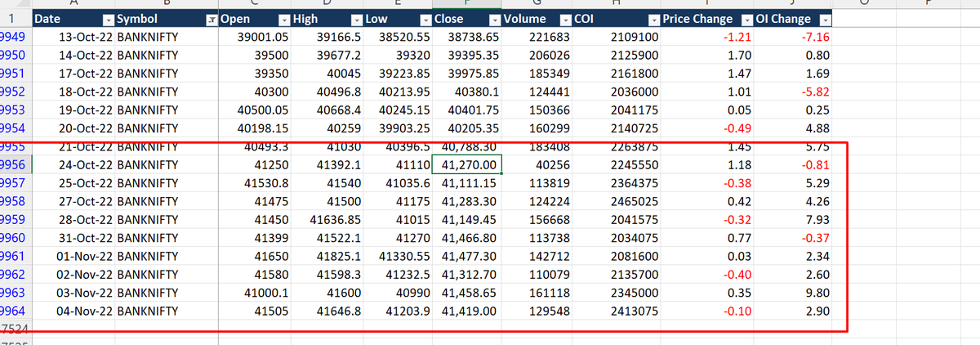Click the high value 41636.85

coord(336,220)
